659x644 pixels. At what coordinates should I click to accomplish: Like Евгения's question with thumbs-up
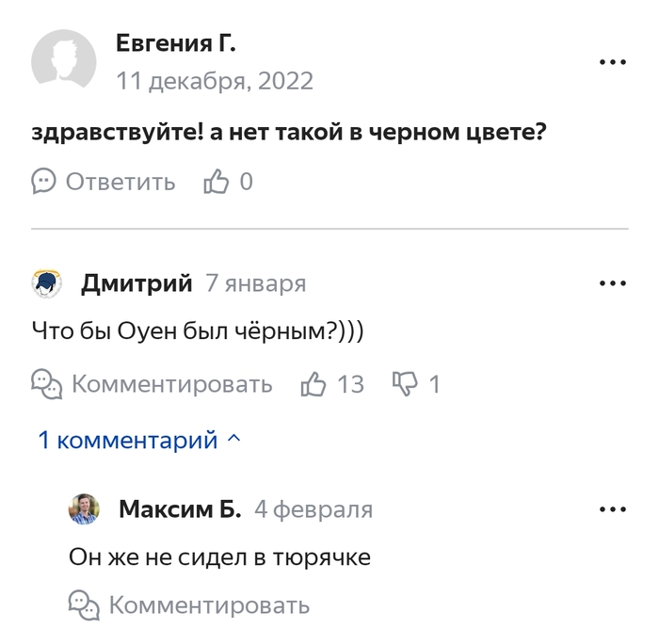(x=217, y=182)
